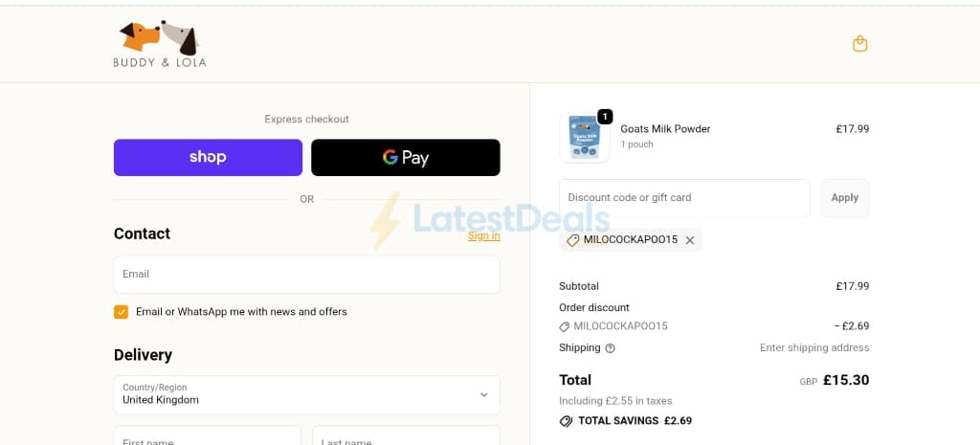Click the Goats Milk Powder thumbnail

click(x=585, y=138)
